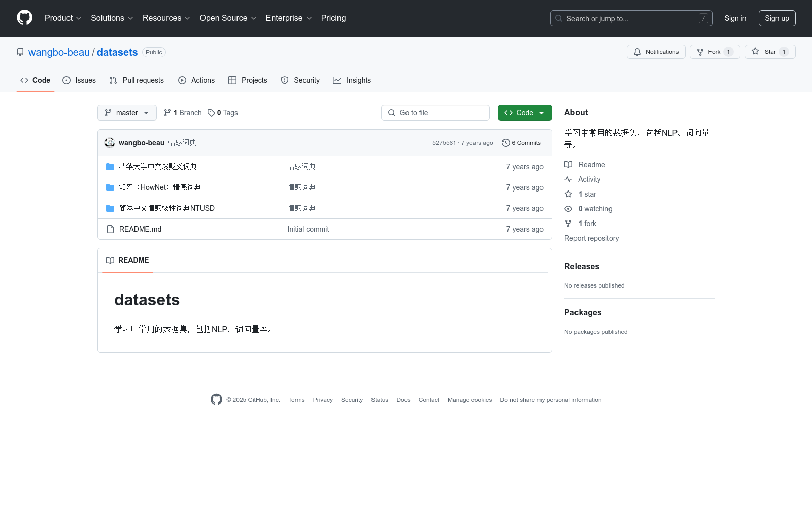The image size is (812, 508).
Task: Open the Resources dropdown
Action: (166, 18)
